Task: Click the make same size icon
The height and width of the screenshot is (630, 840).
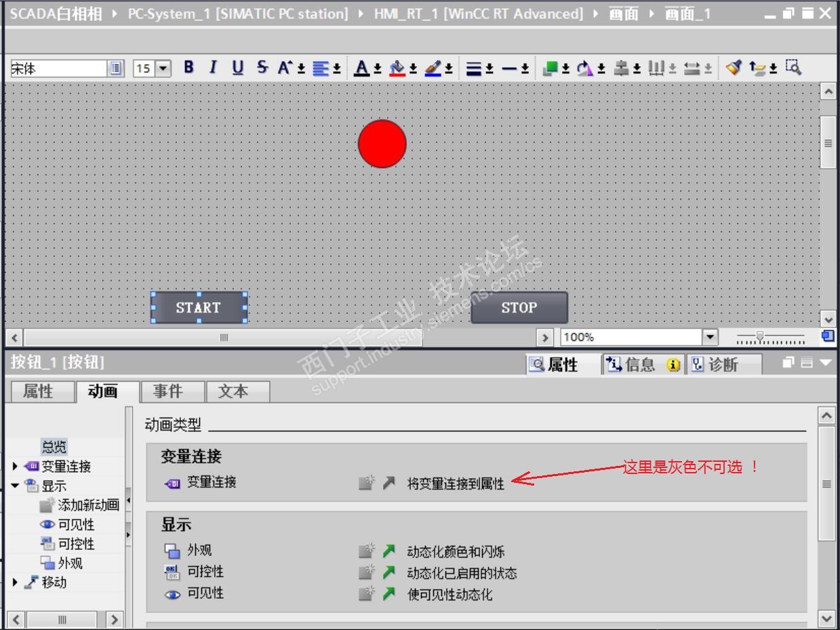Action: coord(692,68)
